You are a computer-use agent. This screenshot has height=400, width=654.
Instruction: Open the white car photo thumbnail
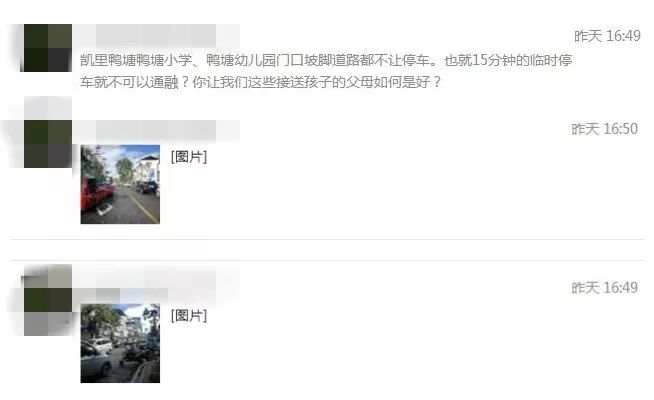[x=120, y=343]
